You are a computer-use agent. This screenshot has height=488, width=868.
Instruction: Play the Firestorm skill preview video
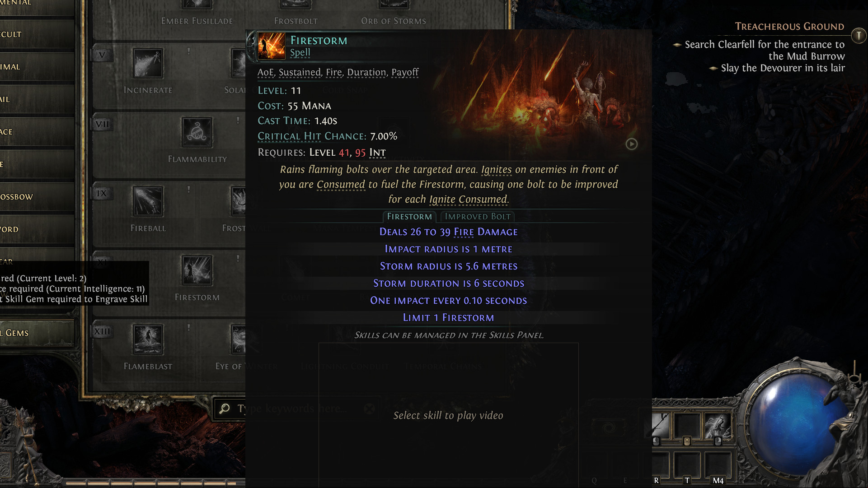[x=632, y=144]
